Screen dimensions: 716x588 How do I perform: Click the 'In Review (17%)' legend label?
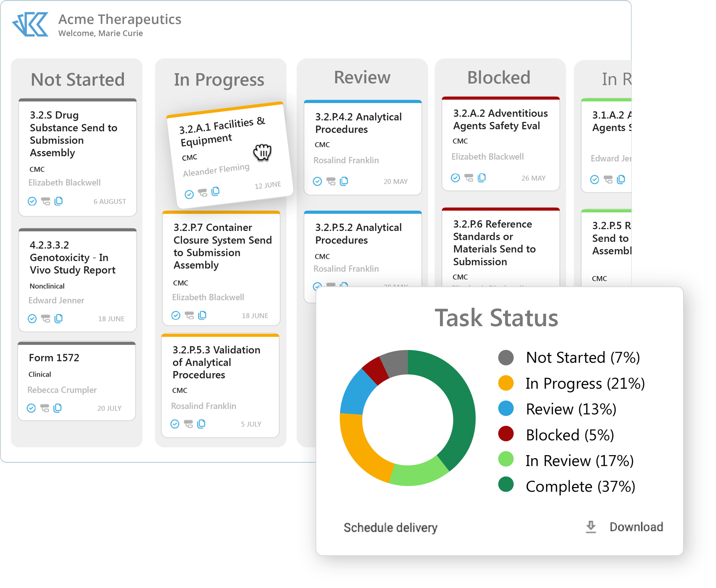tap(580, 461)
